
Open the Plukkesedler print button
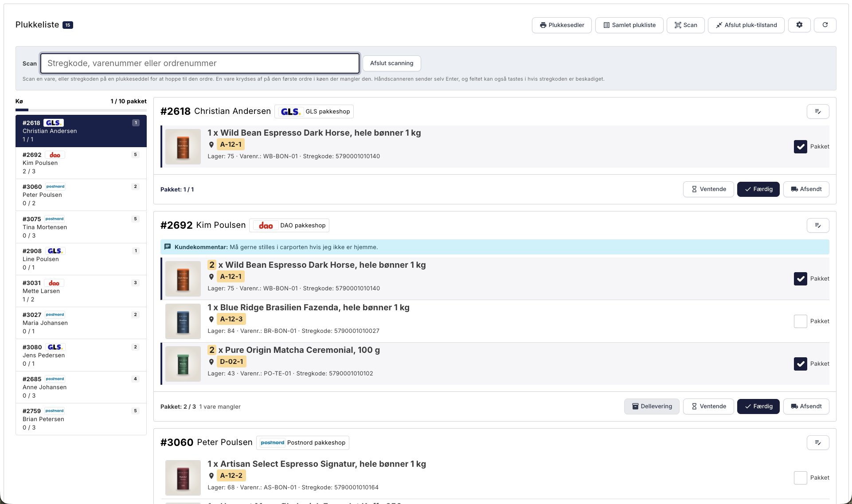pos(562,25)
